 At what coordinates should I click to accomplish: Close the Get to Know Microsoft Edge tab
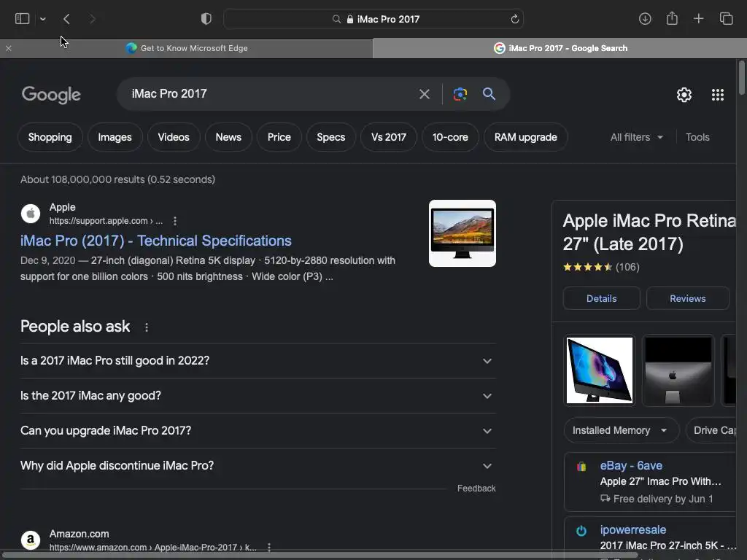9,48
